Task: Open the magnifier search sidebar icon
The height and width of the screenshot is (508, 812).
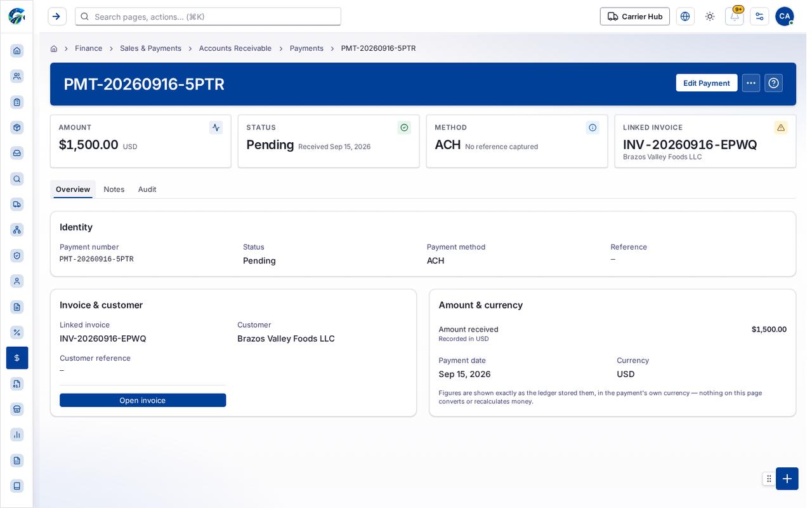Action: tap(17, 179)
